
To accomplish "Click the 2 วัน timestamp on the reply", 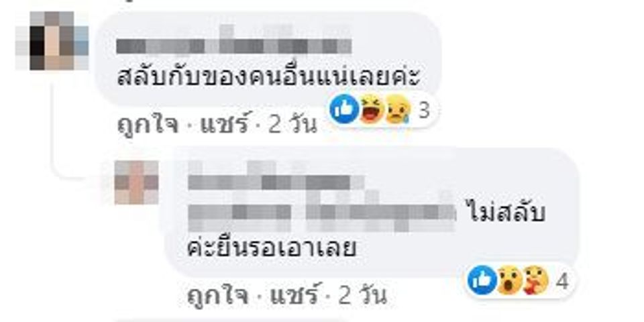I will [363, 296].
